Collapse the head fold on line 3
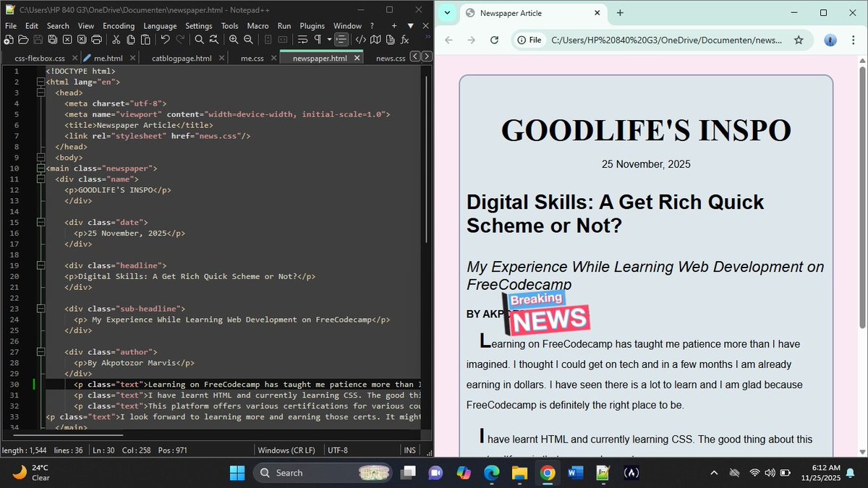 pyautogui.click(x=40, y=93)
